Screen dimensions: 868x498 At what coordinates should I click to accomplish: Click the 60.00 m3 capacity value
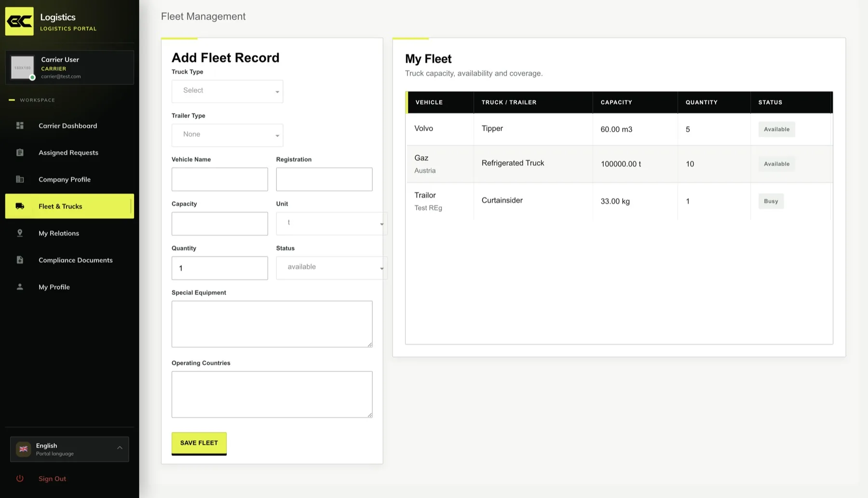[x=616, y=129]
